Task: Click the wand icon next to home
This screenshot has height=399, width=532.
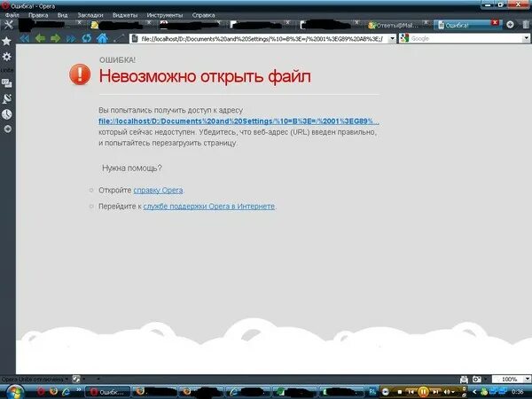Action: pos(119,38)
